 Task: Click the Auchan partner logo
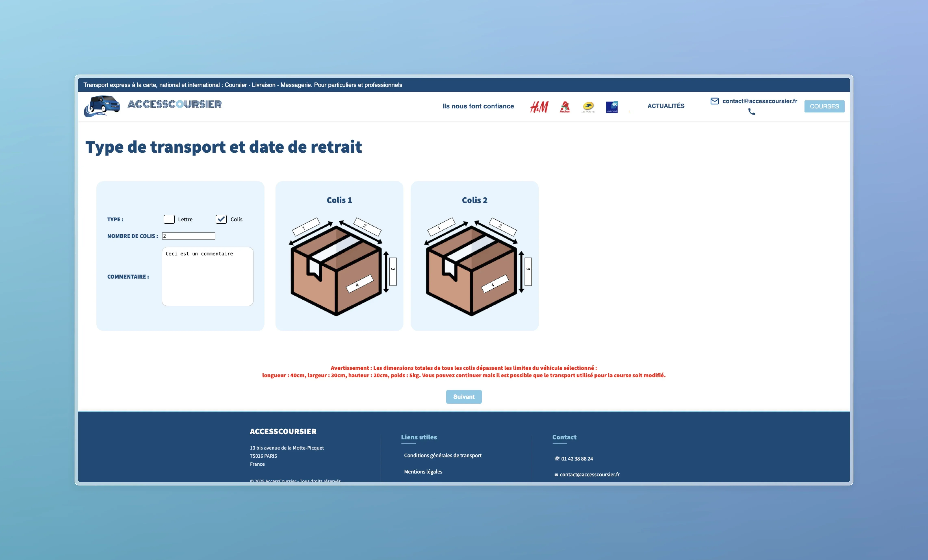(565, 107)
